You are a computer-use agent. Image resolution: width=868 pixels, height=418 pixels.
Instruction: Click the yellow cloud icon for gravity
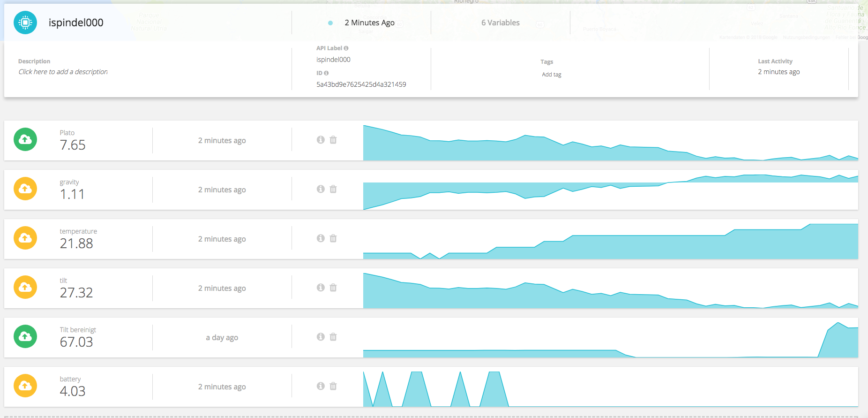[x=25, y=189]
